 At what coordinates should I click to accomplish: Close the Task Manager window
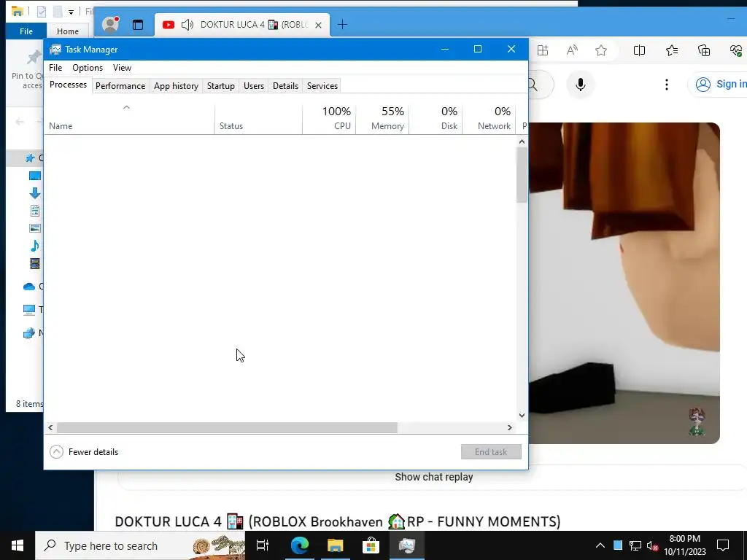pos(511,49)
